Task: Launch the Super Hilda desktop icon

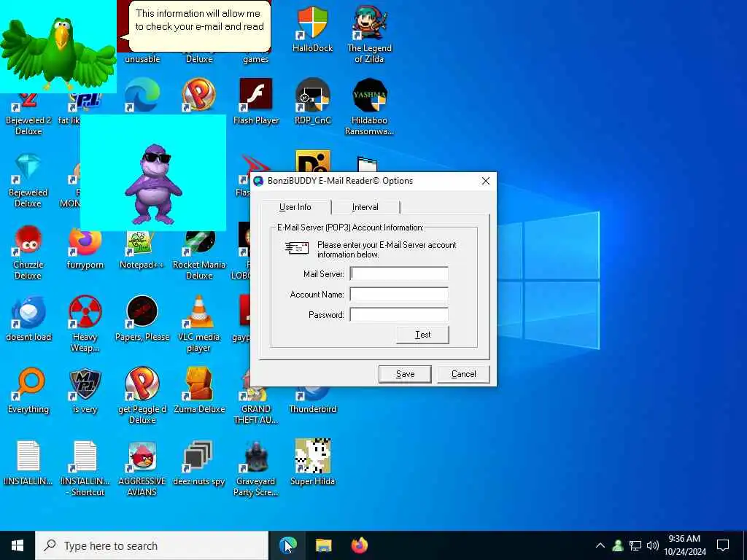Action: (x=312, y=463)
